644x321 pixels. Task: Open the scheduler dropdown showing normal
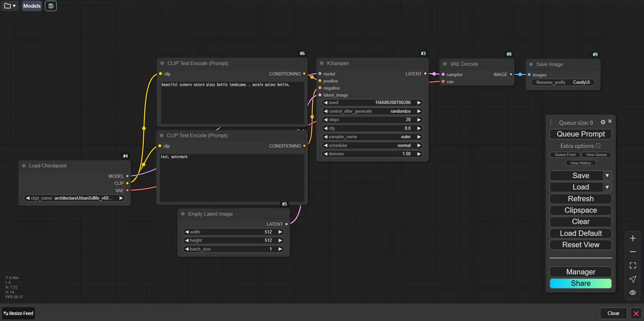pyautogui.click(x=372, y=145)
